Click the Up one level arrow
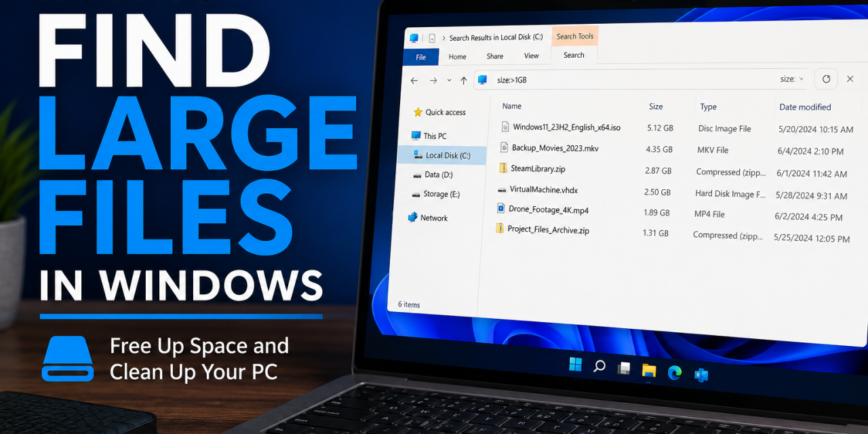This screenshot has width=868, height=434. (464, 80)
